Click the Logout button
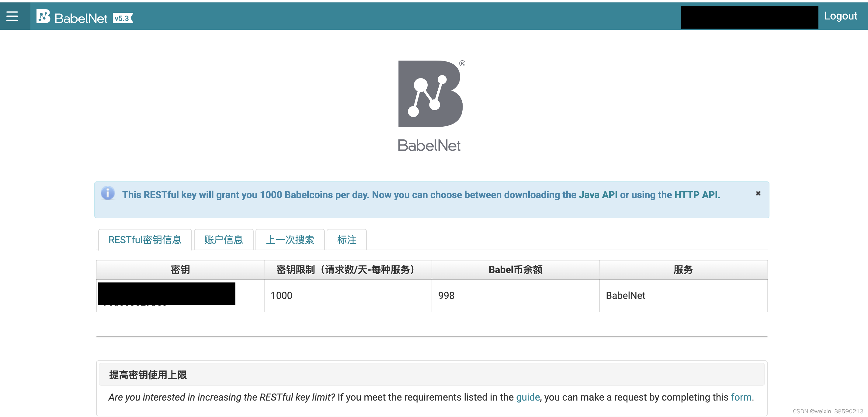The image size is (868, 417). 841,16
